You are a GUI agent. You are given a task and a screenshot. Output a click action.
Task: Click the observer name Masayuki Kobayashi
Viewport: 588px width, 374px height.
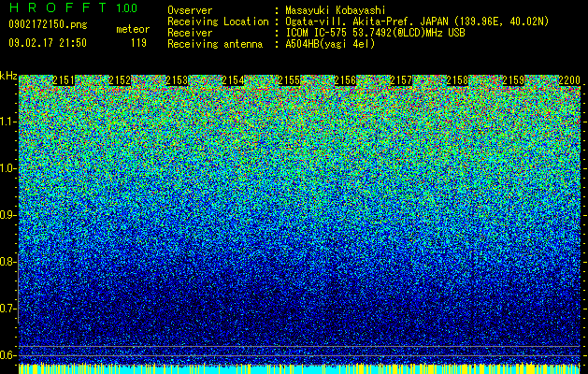pyautogui.click(x=336, y=10)
